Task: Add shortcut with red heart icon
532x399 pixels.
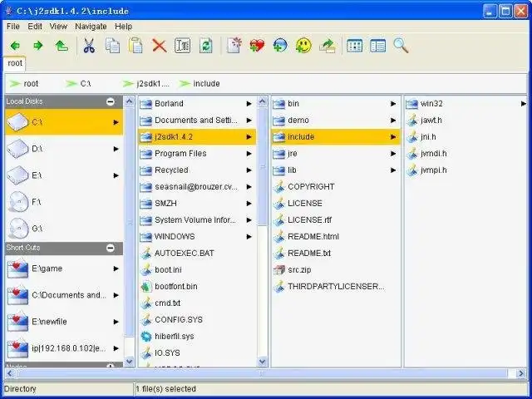Action: point(257,46)
